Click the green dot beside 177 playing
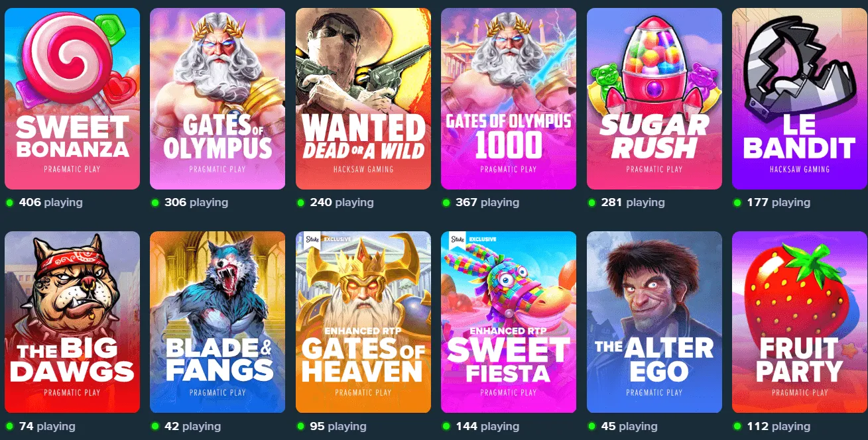This screenshot has width=868, height=440. point(737,203)
